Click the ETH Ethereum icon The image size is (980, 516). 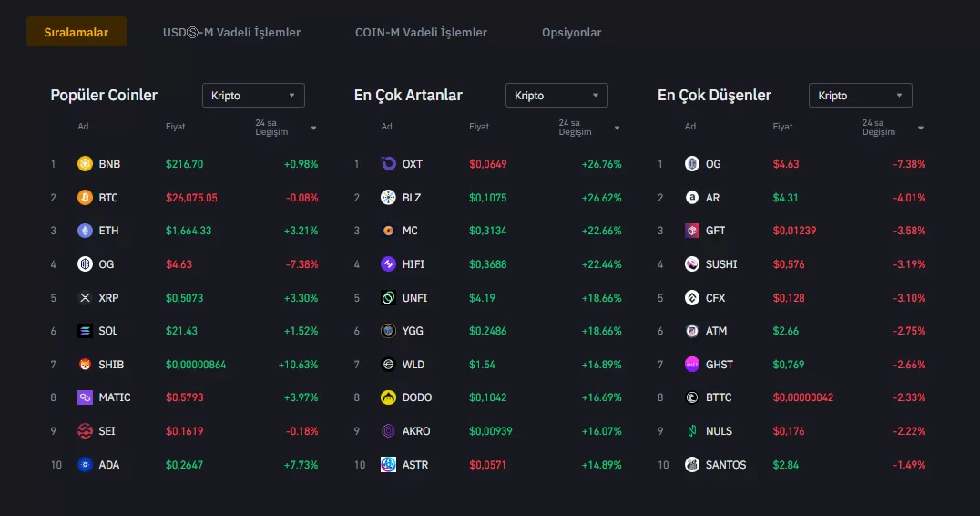85,231
